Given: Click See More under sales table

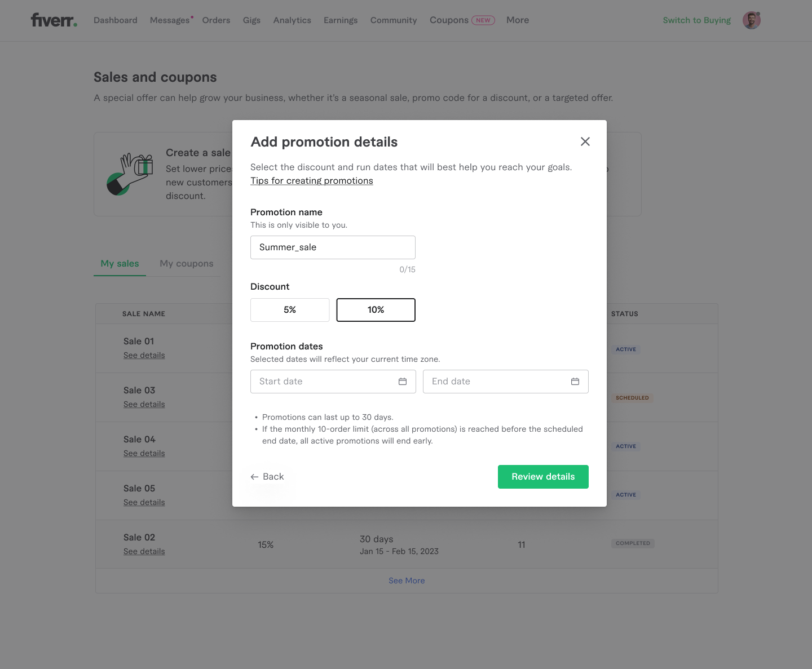Looking at the screenshot, I should pyautogui.click(x=407, y=581).
